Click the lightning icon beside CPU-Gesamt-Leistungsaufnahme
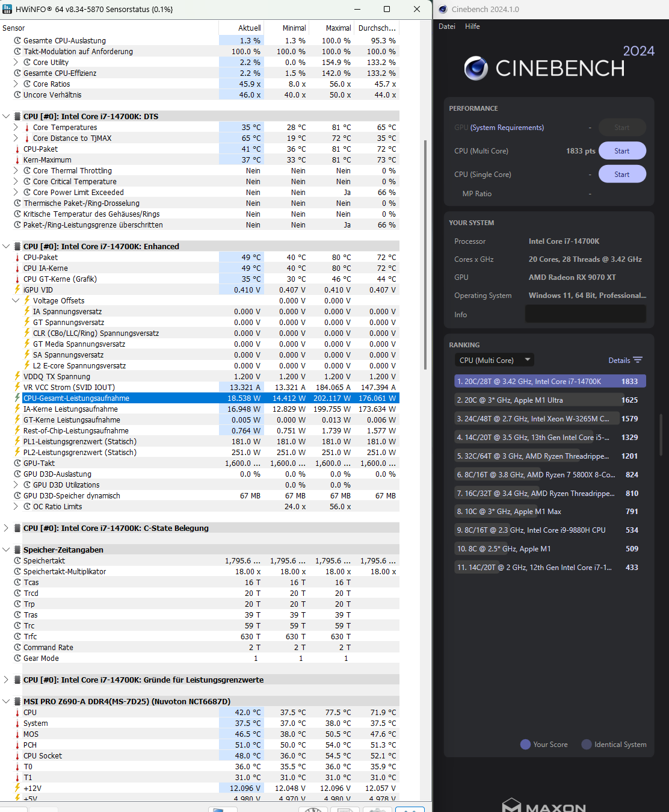This screenshot has width=669, height=812. [16, 398]
